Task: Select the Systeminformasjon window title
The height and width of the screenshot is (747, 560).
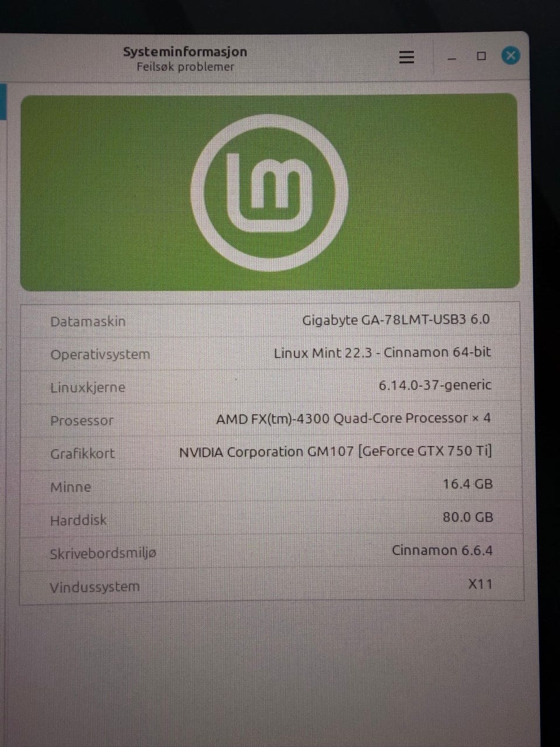Action: pos(185,51)
